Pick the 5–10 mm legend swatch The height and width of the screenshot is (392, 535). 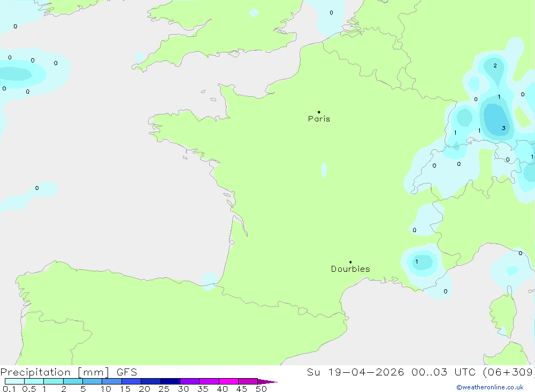93,381
